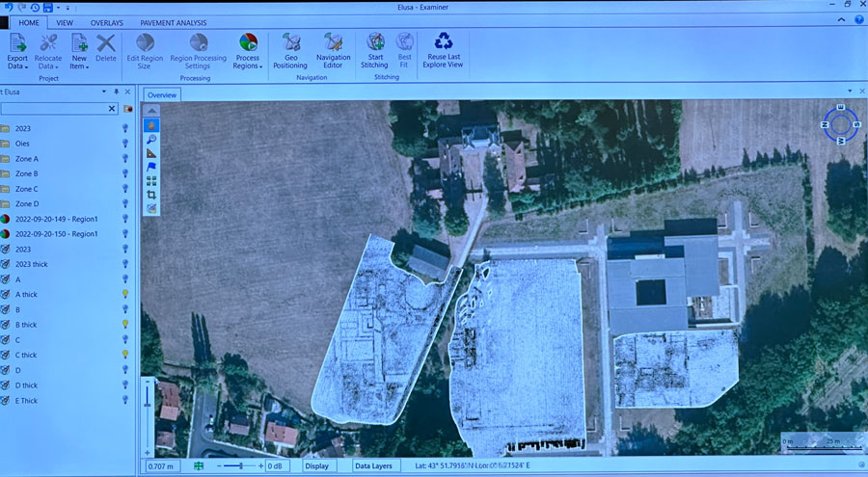
Task: Select the flag marker tool
Action: coord(151,166)
